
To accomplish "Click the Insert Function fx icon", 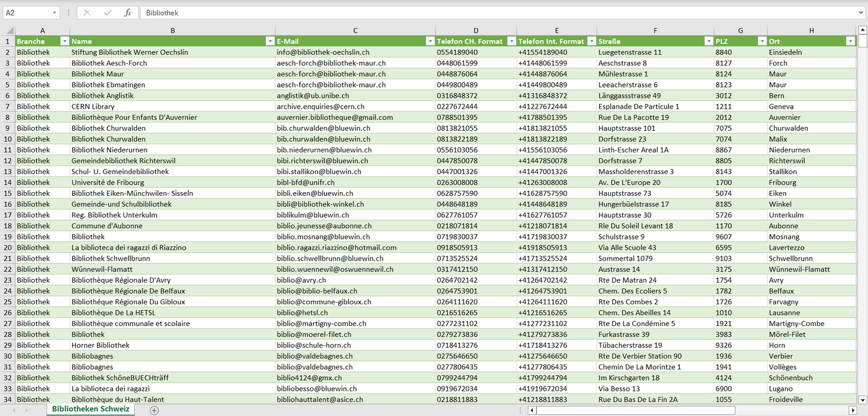I will [x=127, y=13].
